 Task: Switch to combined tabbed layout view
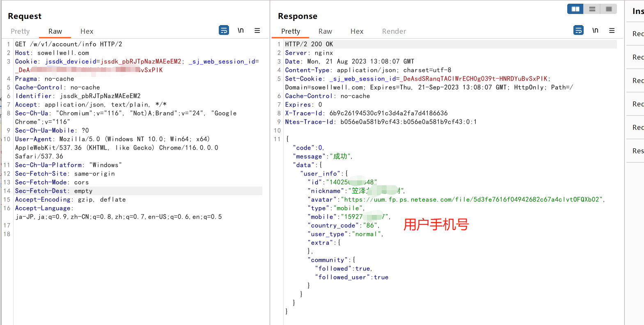pos(609,9)
